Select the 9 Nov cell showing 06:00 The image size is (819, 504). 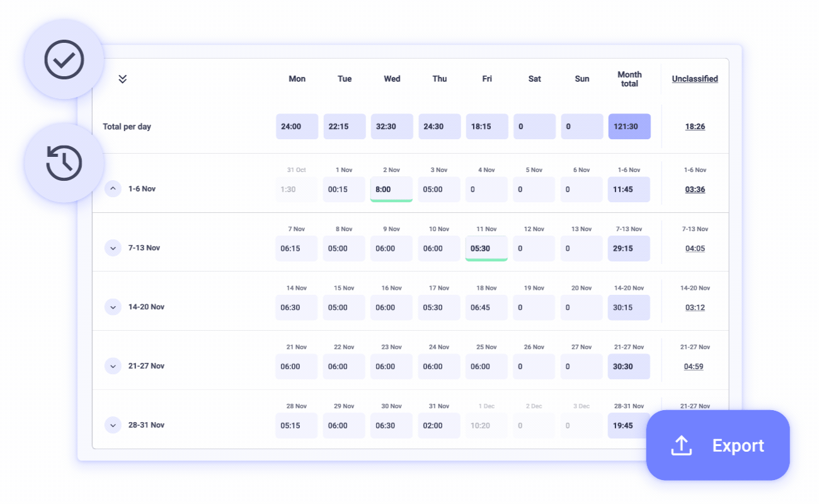(x=392, y=249)
